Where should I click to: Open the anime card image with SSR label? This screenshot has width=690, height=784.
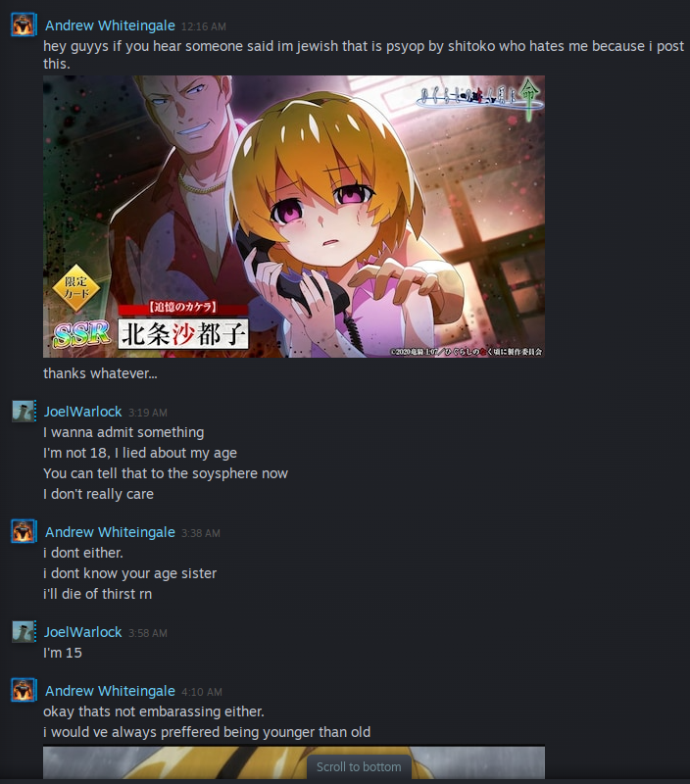[294, 217]
